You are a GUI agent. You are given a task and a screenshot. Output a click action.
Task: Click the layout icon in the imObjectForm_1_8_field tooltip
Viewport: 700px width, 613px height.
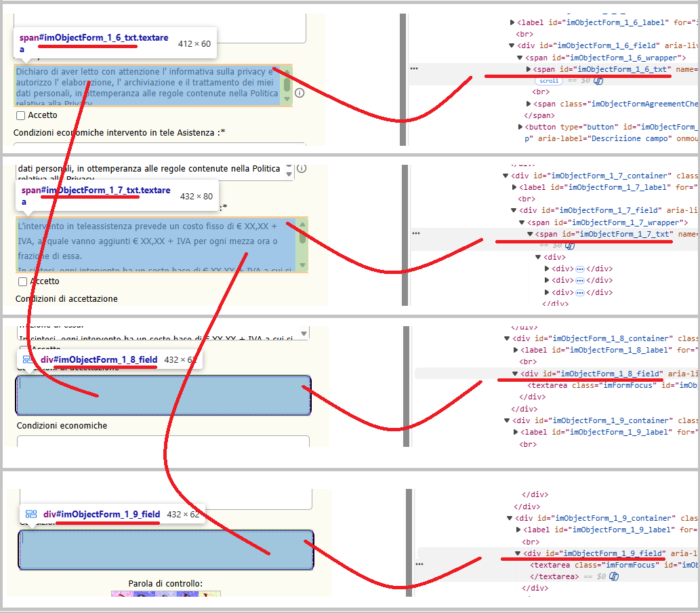point(28,359)
